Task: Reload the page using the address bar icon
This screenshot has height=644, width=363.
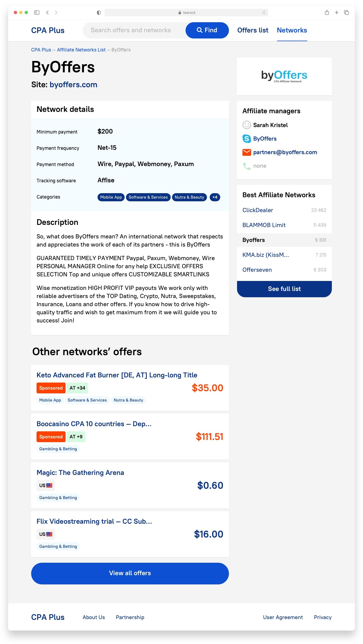Action: [x=264, y=12]
